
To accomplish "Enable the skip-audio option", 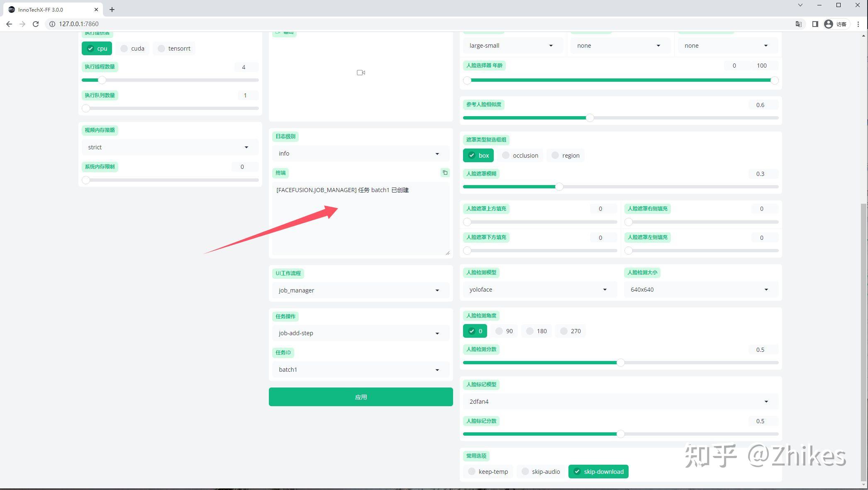I will pos(541,472).
